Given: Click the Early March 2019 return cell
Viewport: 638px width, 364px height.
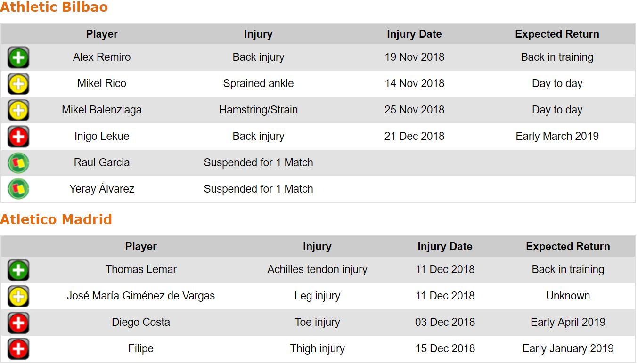Looking at the screenshot, I should click(557, 137).
